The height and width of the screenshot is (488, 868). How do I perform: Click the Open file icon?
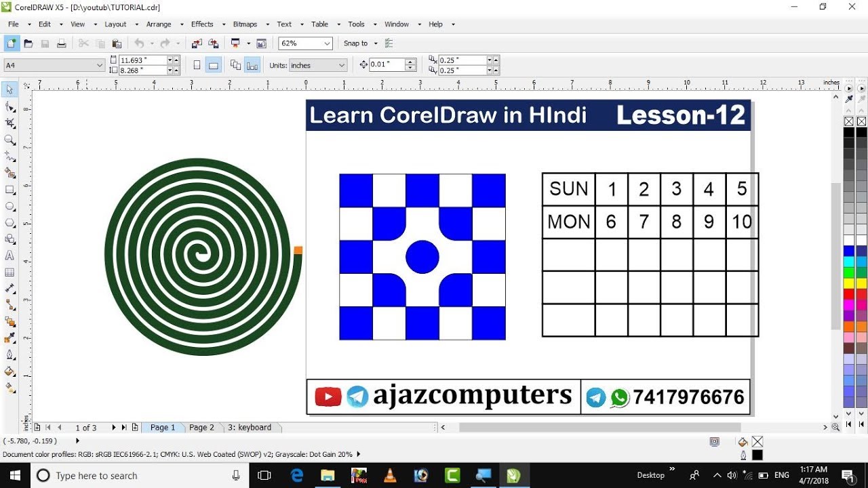pyautogui.click(x=28, y=43)
